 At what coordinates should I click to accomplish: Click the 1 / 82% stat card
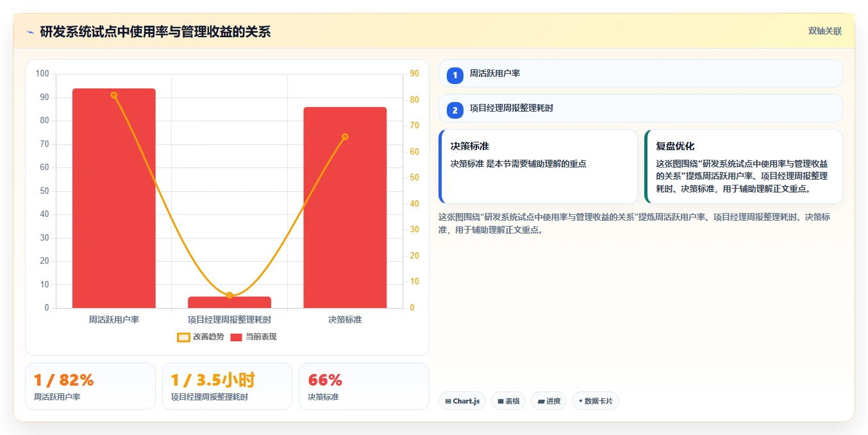click(90, 386)
